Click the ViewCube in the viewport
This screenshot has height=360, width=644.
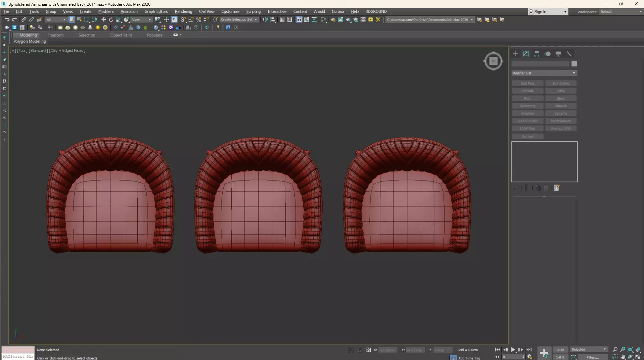tap(493, 61)
